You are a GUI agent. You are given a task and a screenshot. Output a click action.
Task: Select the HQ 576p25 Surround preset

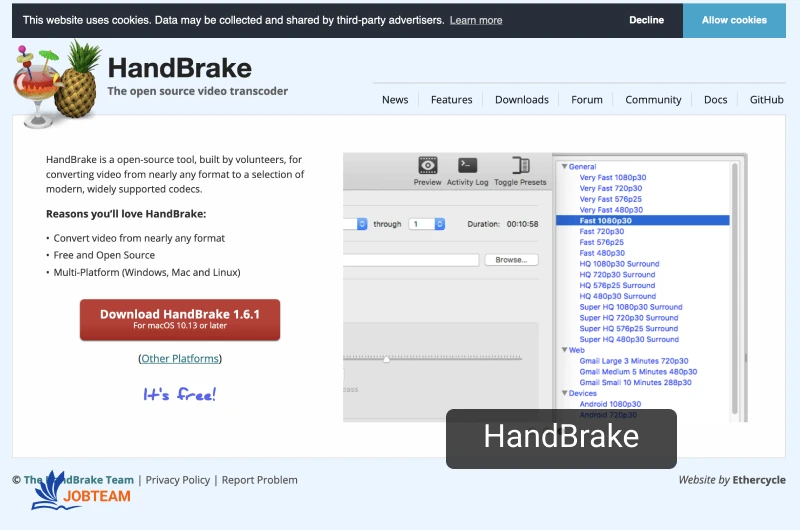point(617,285)
